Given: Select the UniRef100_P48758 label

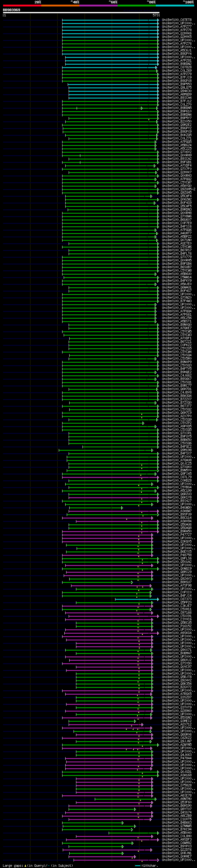Looking at the screenshot, I should 177,555.
